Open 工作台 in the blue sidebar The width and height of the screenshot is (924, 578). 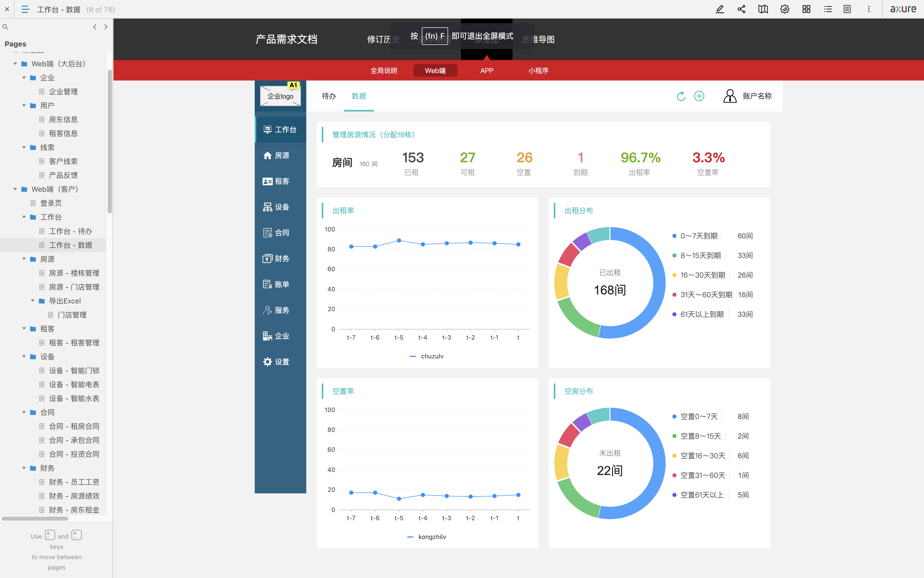tap(280, 130)
